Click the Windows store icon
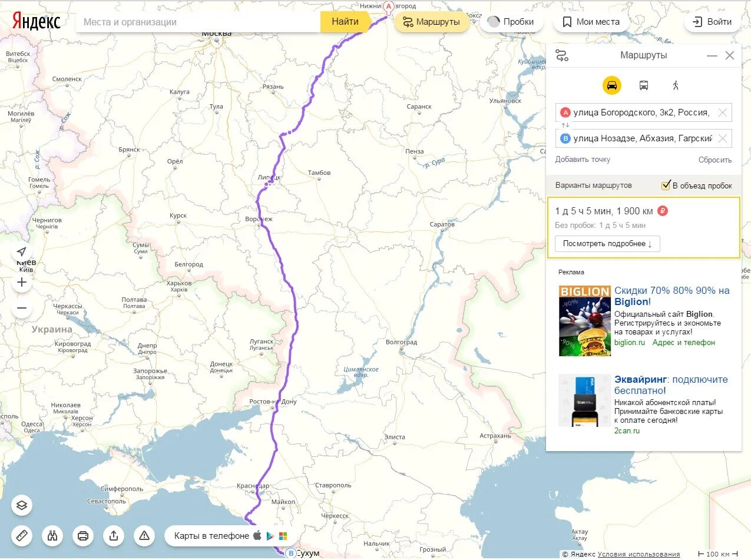The image size is (751, 560). click(283, 536)
